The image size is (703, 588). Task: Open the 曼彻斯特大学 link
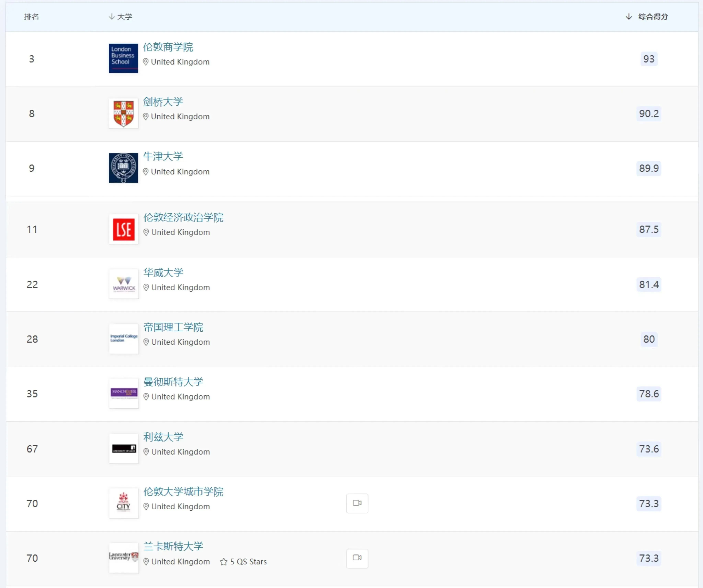tap(173, 382)
